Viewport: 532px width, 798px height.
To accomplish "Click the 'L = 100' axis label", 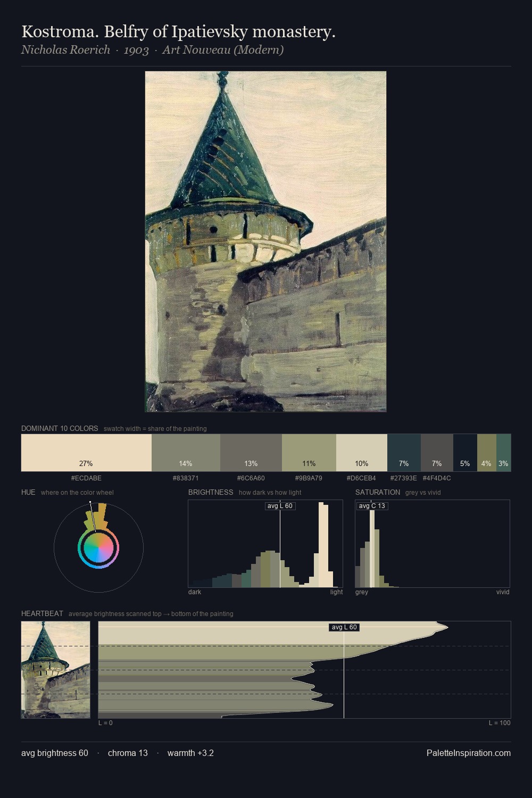I will (500, 723).
